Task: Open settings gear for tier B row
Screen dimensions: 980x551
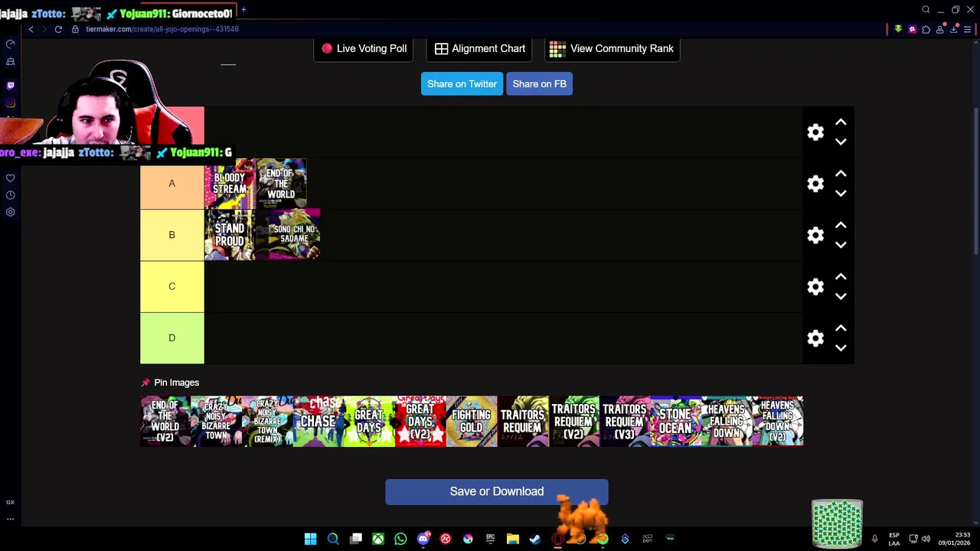Action: (x=815, y=235)
